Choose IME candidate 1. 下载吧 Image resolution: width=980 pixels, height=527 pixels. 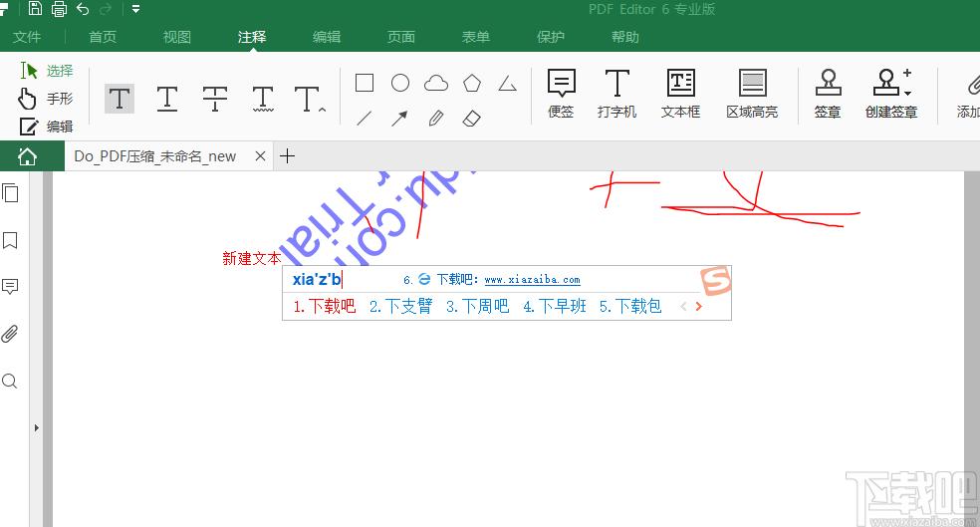coord(325,306)
